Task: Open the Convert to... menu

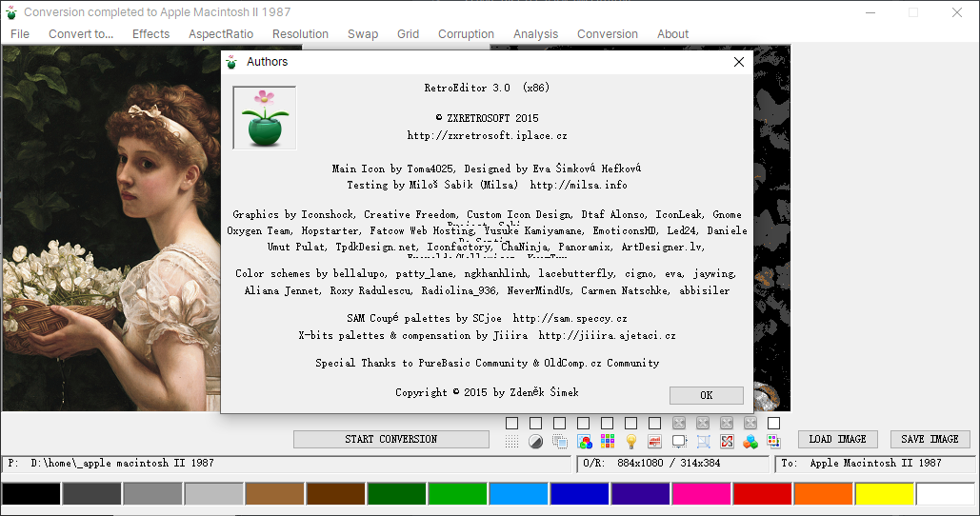Action: [x=81, y=33]
